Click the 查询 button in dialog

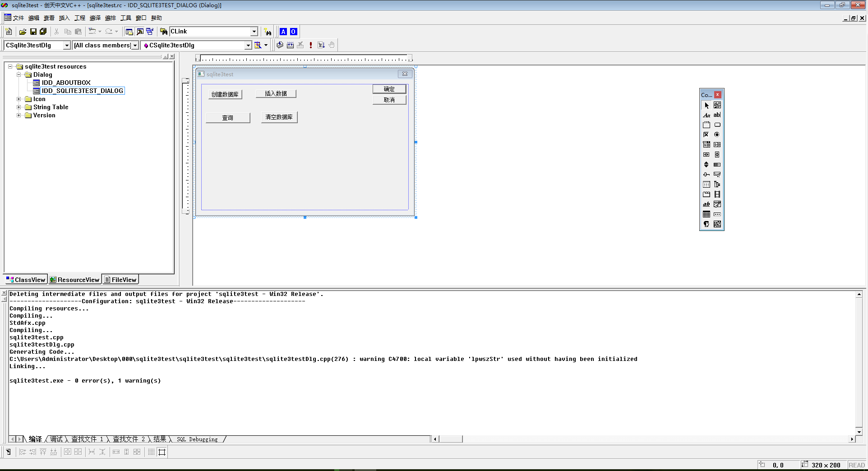coord(228,118)
